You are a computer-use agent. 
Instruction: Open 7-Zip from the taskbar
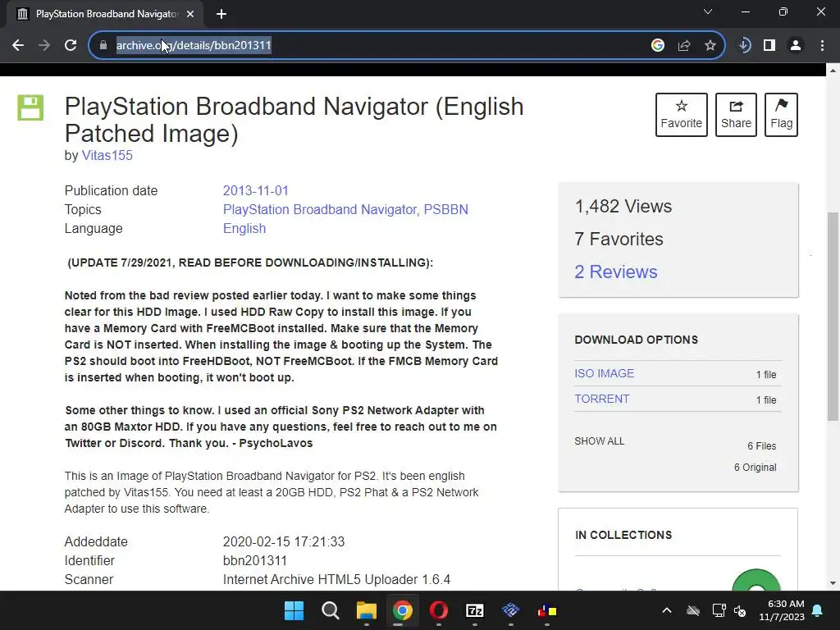pyautogui.click(x=475, y=610)
